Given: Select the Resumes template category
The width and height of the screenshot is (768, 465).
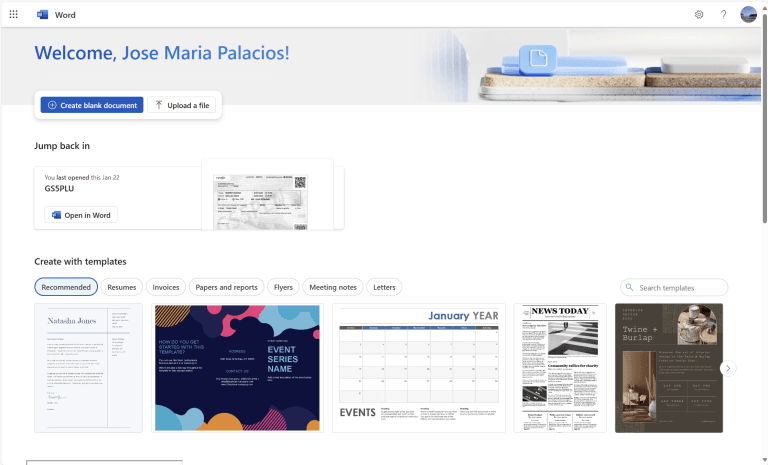Looking at the screenshot, I should (x=122, y=287).
